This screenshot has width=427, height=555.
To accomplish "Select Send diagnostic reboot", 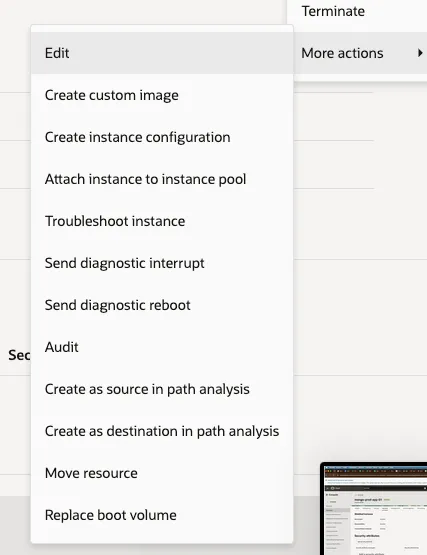I will point(162,305).
